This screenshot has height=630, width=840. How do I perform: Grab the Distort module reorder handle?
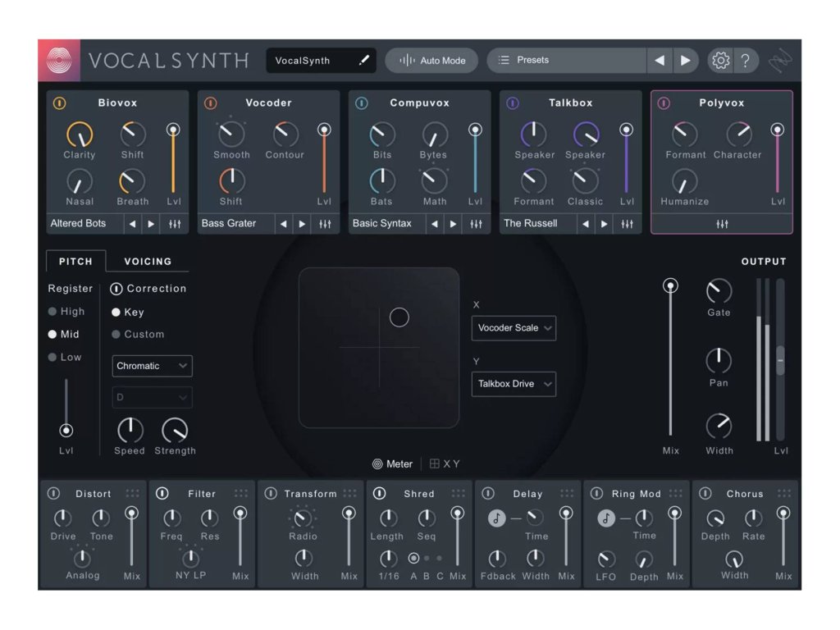point(132,493)
